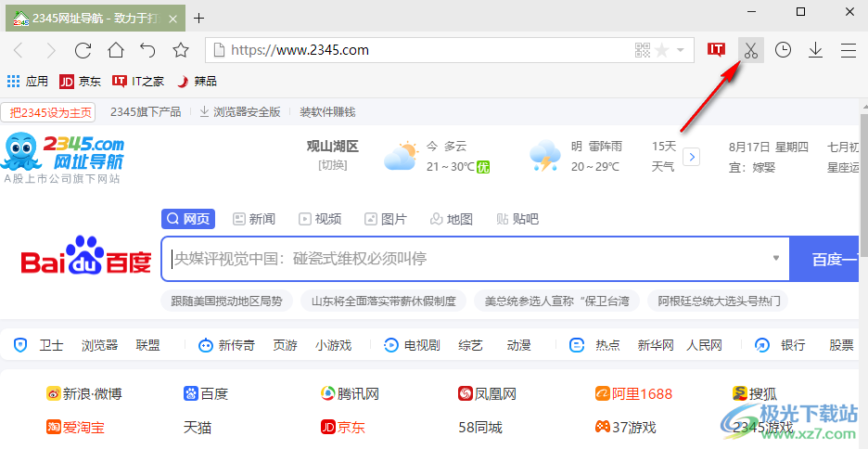
Task: Open the QR code icon in address bar
Action: click(642, 51)
